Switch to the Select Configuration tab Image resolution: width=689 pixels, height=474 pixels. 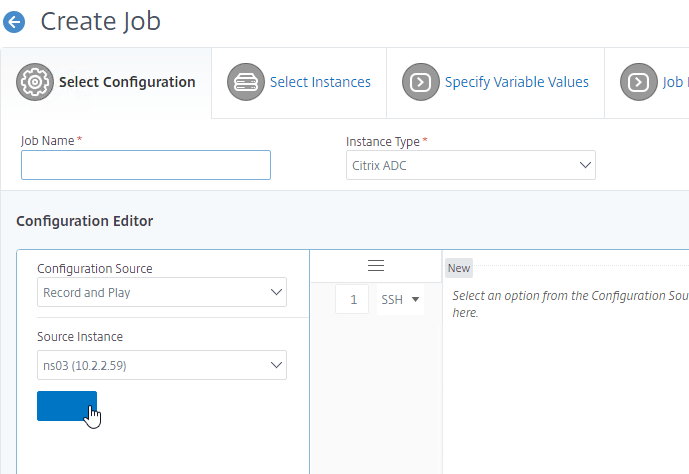[x=127, y=82]
